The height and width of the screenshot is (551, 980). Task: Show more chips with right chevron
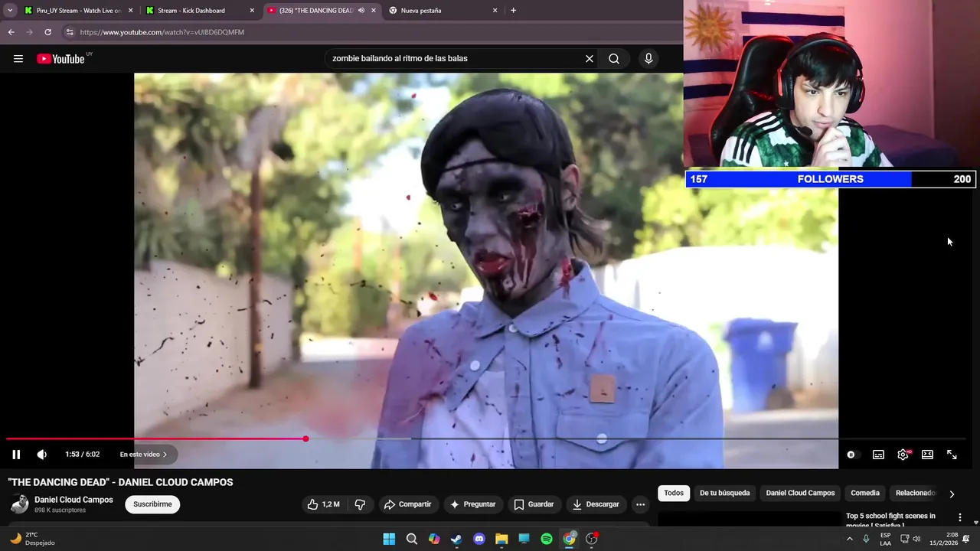pyautogui.click(x=952, y=494)
